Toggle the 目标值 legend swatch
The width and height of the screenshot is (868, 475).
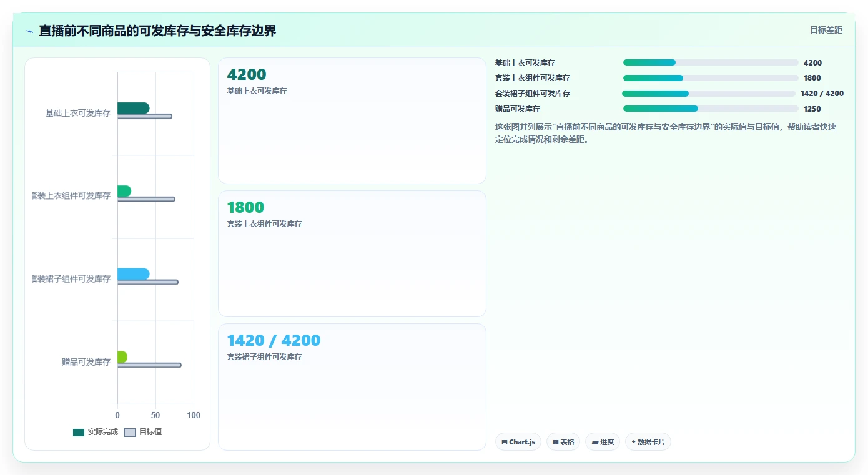point(130,433)
